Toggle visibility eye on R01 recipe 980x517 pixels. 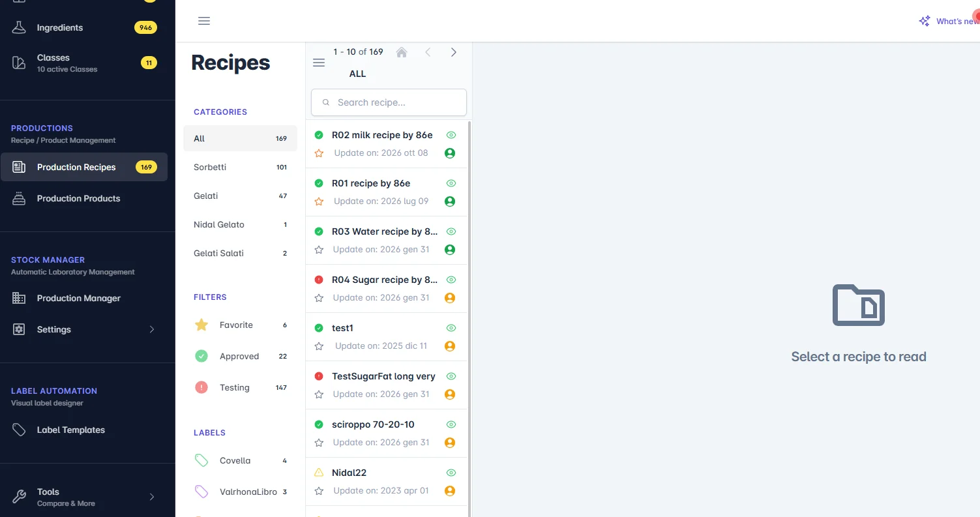tap(451, 183)
